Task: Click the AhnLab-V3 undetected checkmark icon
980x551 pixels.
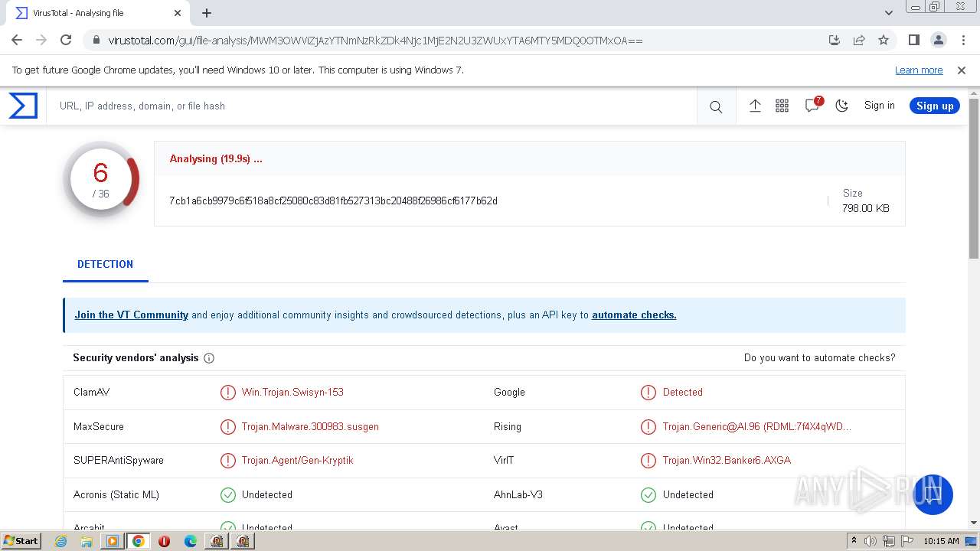Action: (x=648, y=494)
